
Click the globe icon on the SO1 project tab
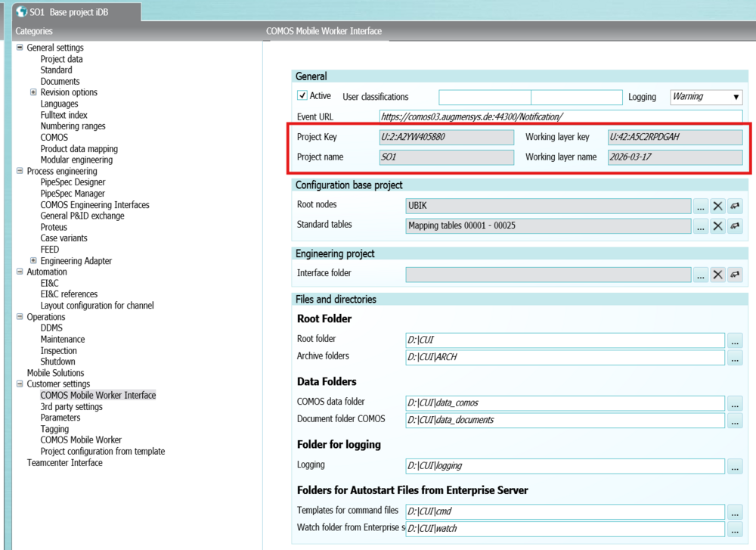click(x=21, y=11)
